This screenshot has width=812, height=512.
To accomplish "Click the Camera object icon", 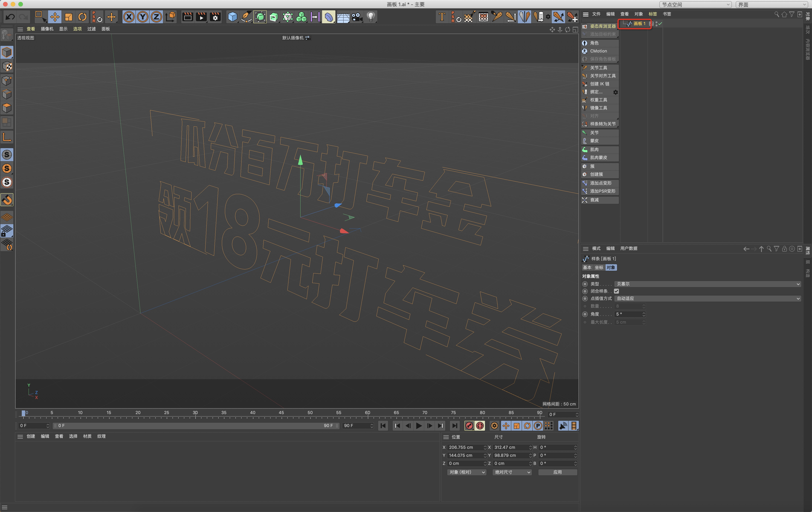I will (357, 17).
